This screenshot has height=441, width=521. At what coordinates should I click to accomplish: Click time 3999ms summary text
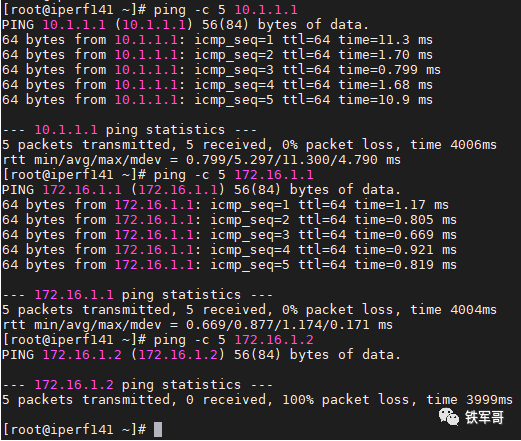click(x=469, y=399)
